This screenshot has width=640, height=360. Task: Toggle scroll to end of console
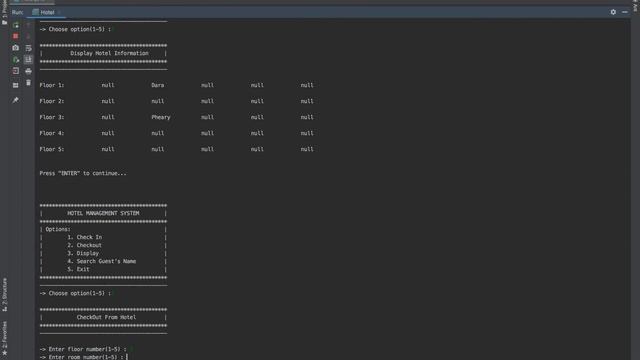[x=28, y=60]
